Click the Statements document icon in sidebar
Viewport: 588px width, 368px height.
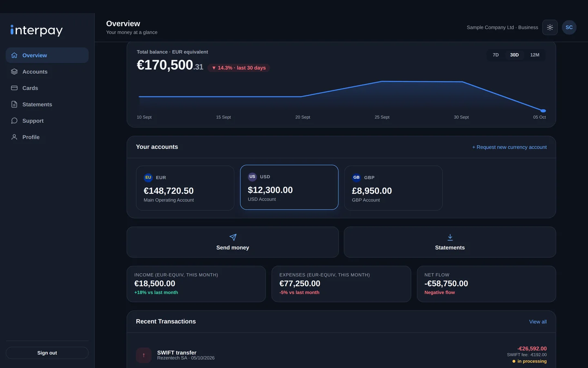pos(14,104)
